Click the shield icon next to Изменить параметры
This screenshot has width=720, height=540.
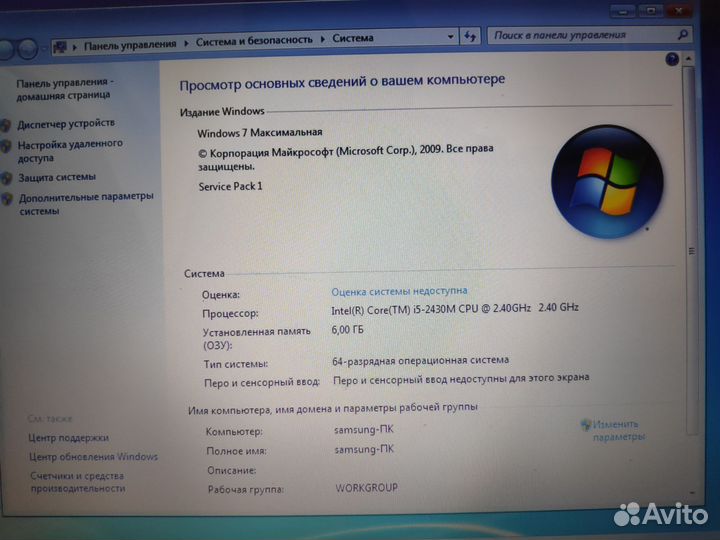click(585, 425)
